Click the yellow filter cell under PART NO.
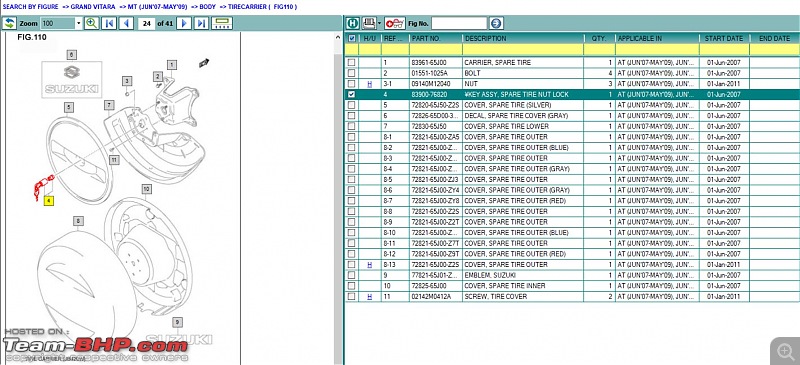800x365 pixels. 436,50
